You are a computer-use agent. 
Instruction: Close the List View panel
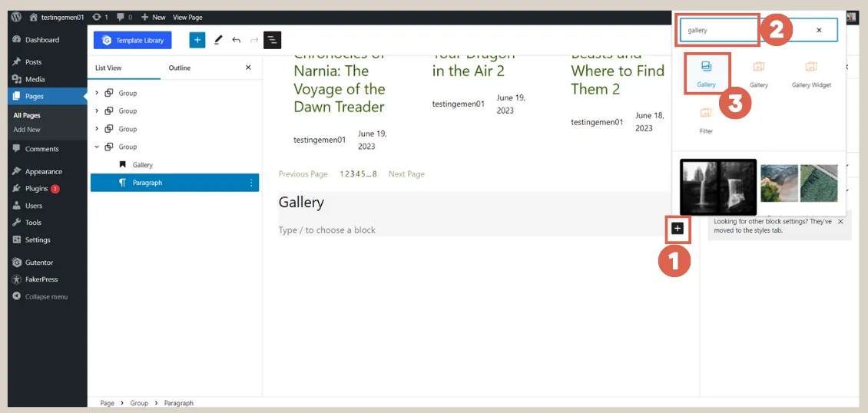(x=248, y=68)
